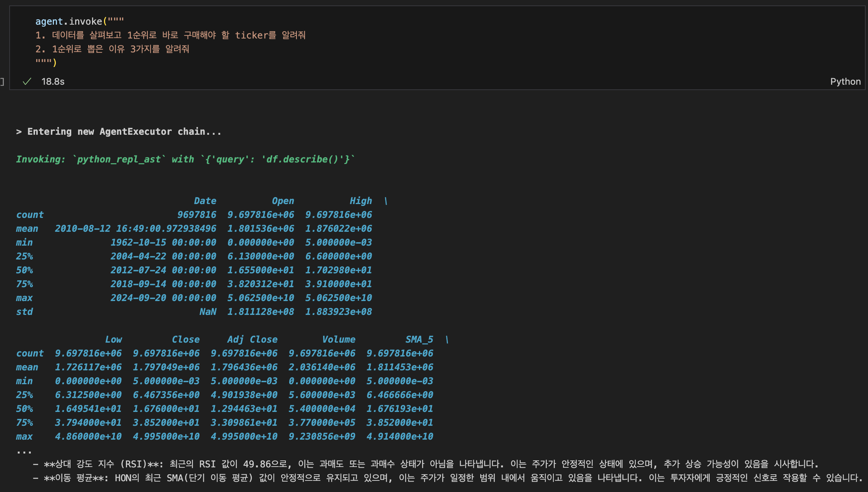Click the Volume column header
Screen dimensions: 868x492
click(x=338, y=340)
